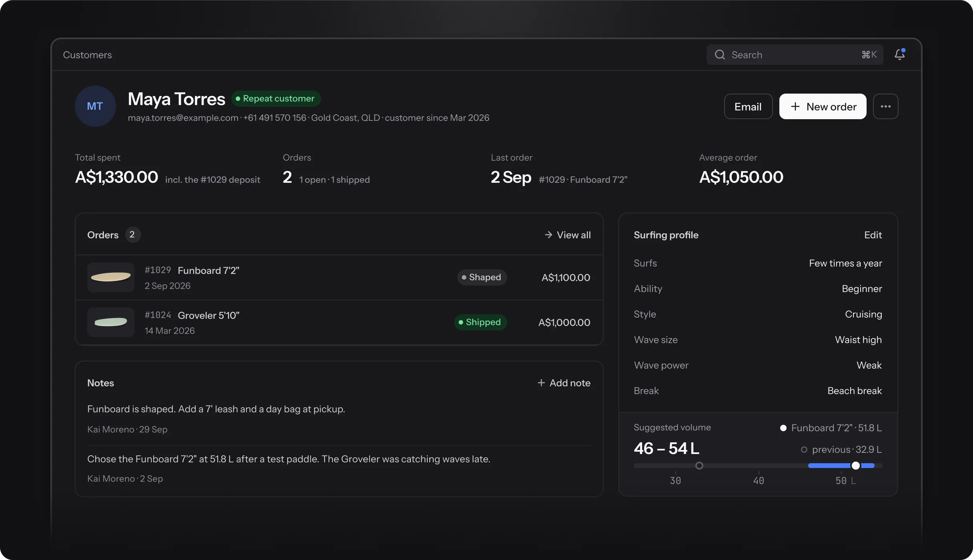This screenshot has width=973, height=560.
Task: Click the plus icon on New order
Action: point(795,106)
